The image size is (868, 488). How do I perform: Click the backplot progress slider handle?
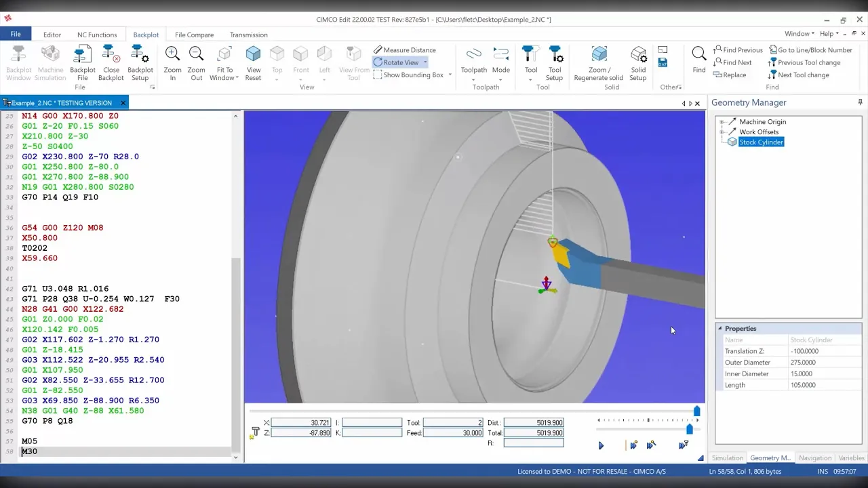tap(696, 411)
